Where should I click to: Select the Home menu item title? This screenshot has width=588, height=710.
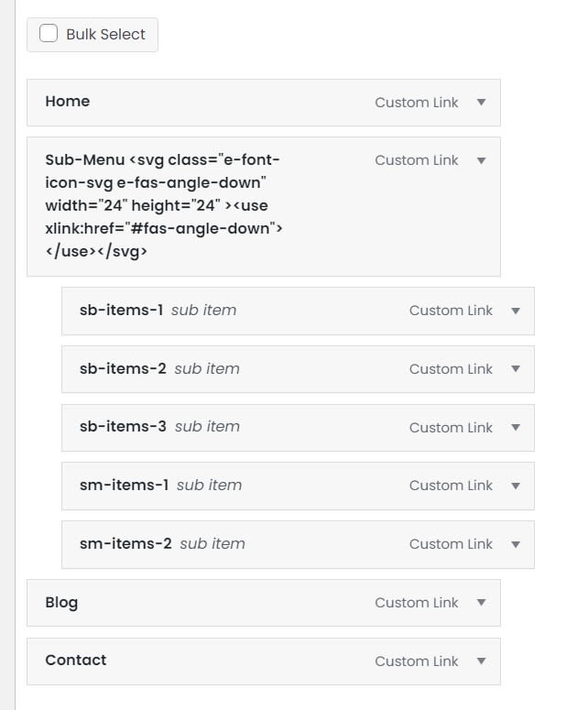pyautogui.click(x=68, y=102)
